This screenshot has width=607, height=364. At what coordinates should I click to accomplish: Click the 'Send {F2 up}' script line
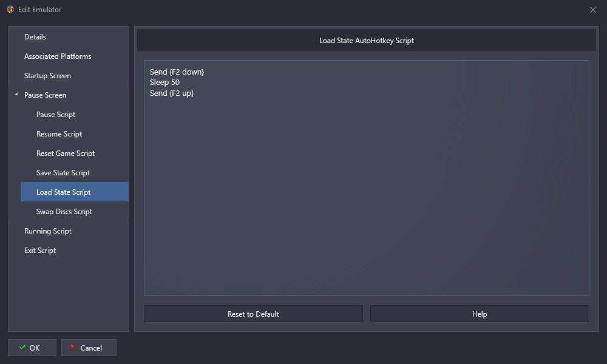(x=172, y=93)
